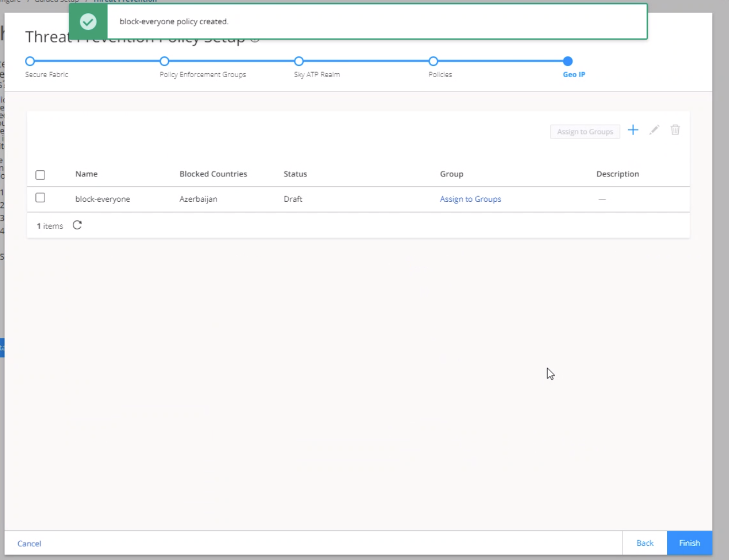Click Assign to Groups link in row
This screenshot has height=560, width=729.
(470, 199)
